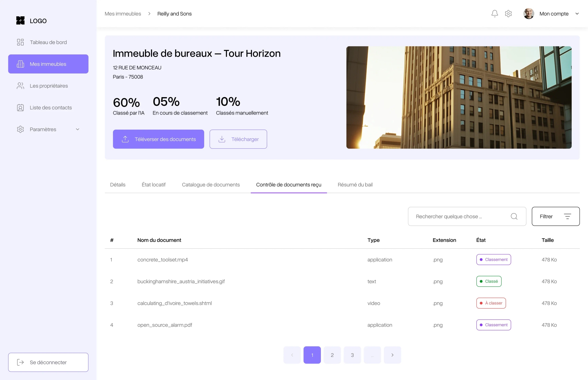Click the État column header
The width and height of the screenshot is (588, 380).
click(481, 240)
